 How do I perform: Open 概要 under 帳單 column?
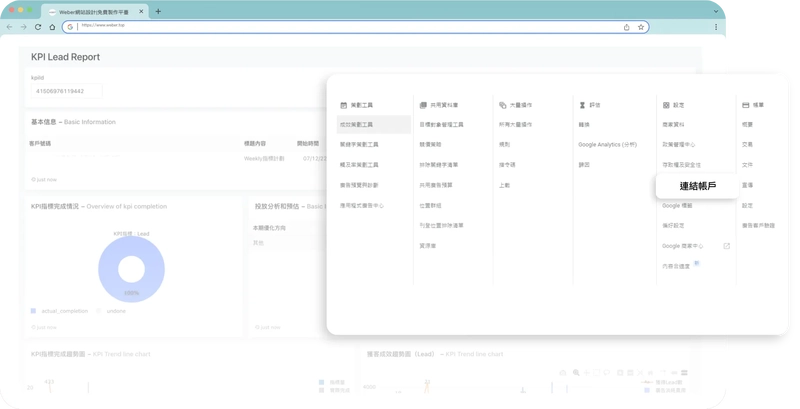[x=747, y=124]
